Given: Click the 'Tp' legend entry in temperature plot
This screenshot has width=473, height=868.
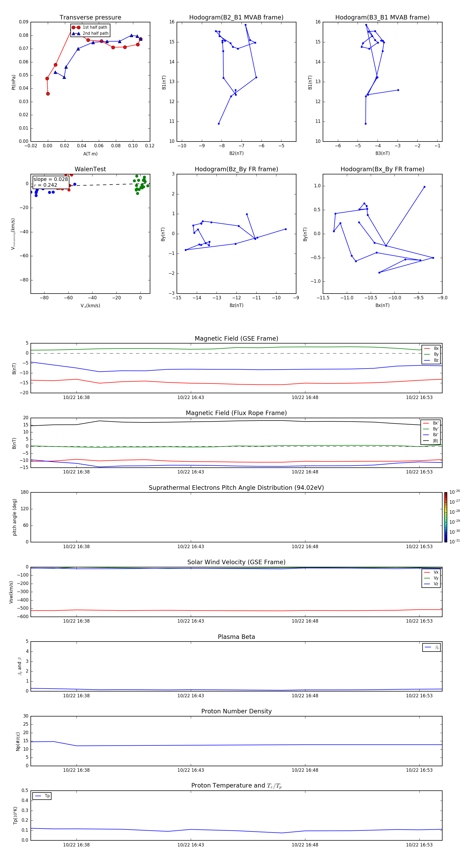Looking at the screenshot, I should pos(42,796).
